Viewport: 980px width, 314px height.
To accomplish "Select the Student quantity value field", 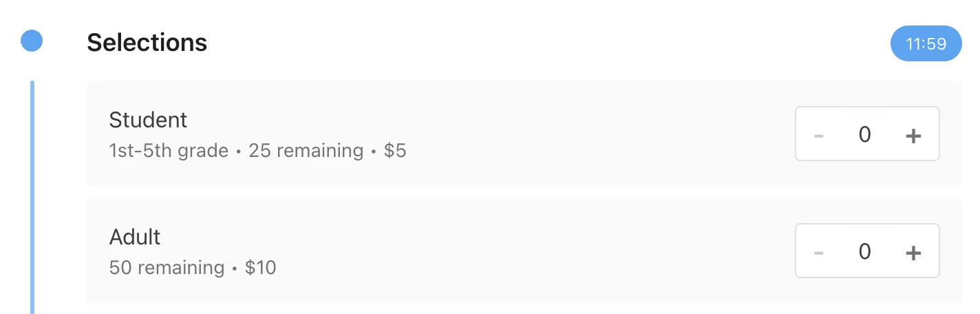I will tap(865, 134).
